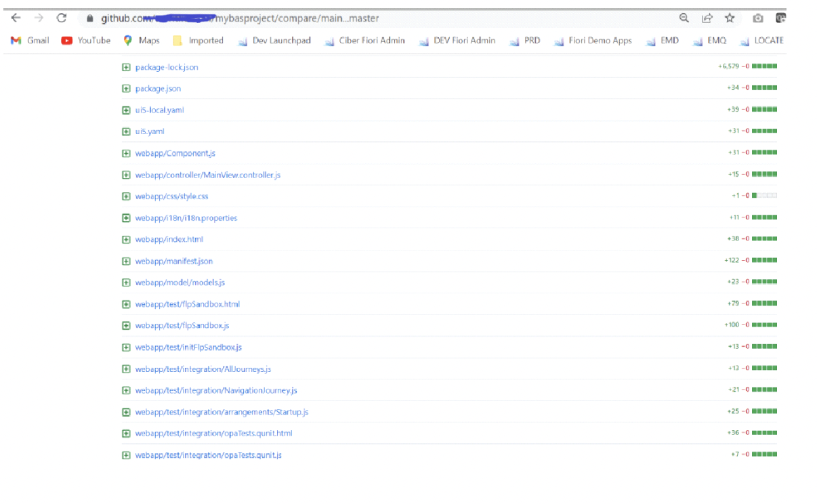This screenshot has width=817, height=504.
Task: Click the back navigation arrow
Action: (16, 18)
